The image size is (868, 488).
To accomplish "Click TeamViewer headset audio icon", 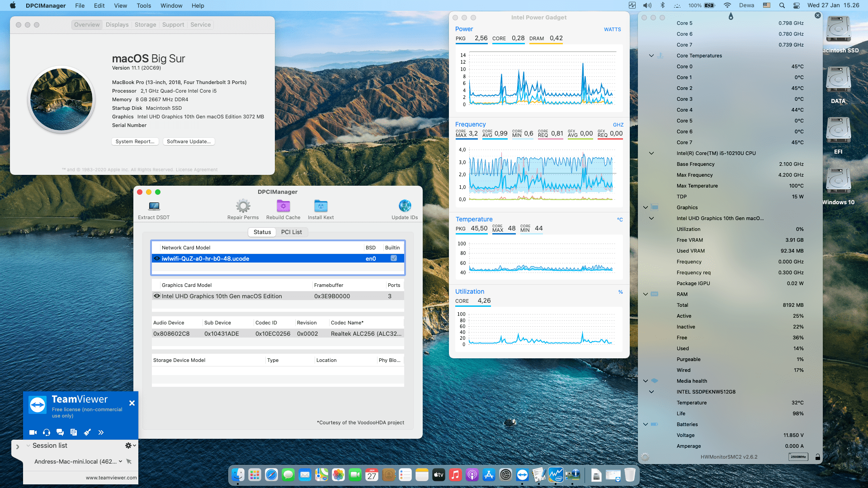I will coord(47,432).
